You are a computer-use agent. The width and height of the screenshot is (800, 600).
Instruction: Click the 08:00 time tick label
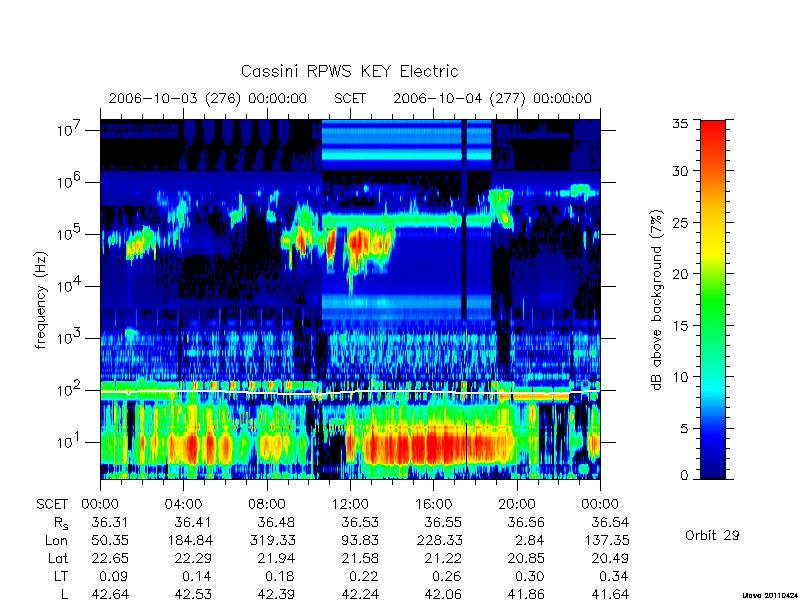[267, 504]
